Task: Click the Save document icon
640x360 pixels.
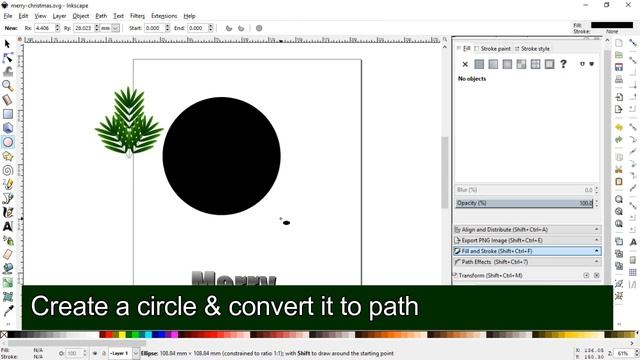Action: (619, 67)
